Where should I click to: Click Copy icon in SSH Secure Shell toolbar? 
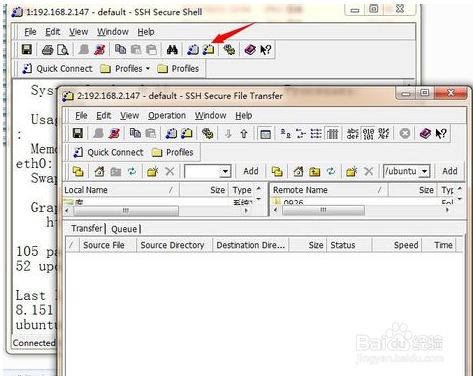pos(120,50)
